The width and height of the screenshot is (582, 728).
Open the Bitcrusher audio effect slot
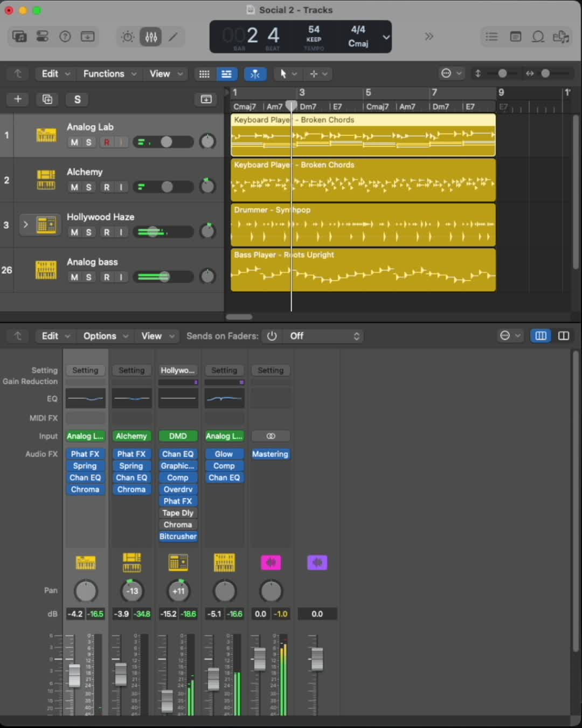(178, 537)
